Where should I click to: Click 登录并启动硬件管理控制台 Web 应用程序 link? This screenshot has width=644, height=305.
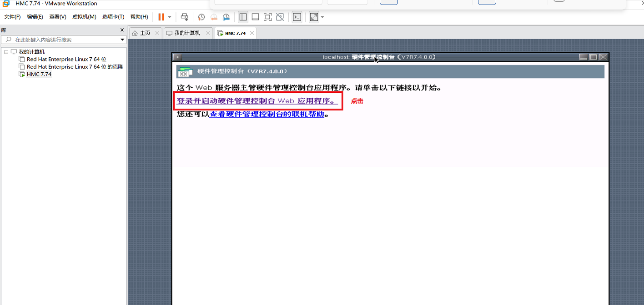[x=257, y=101]
